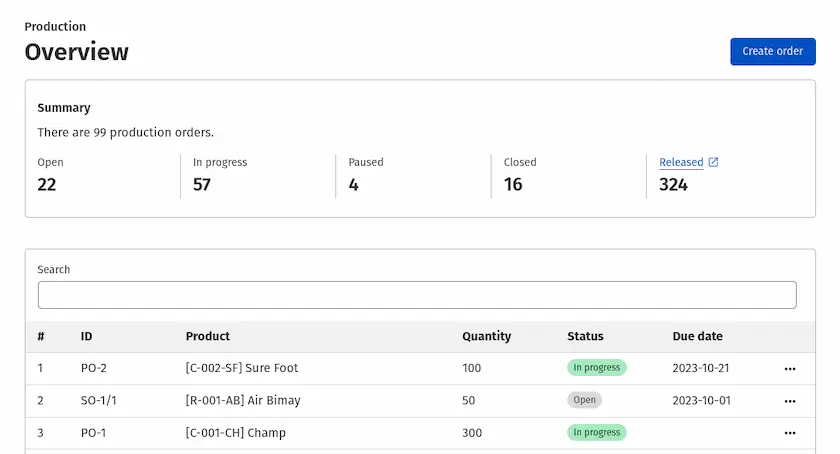Click the [C-001-CH] Champ product name
Viewport: 840px width, 454px height.
pyautogui.click(x=236, y=433)
